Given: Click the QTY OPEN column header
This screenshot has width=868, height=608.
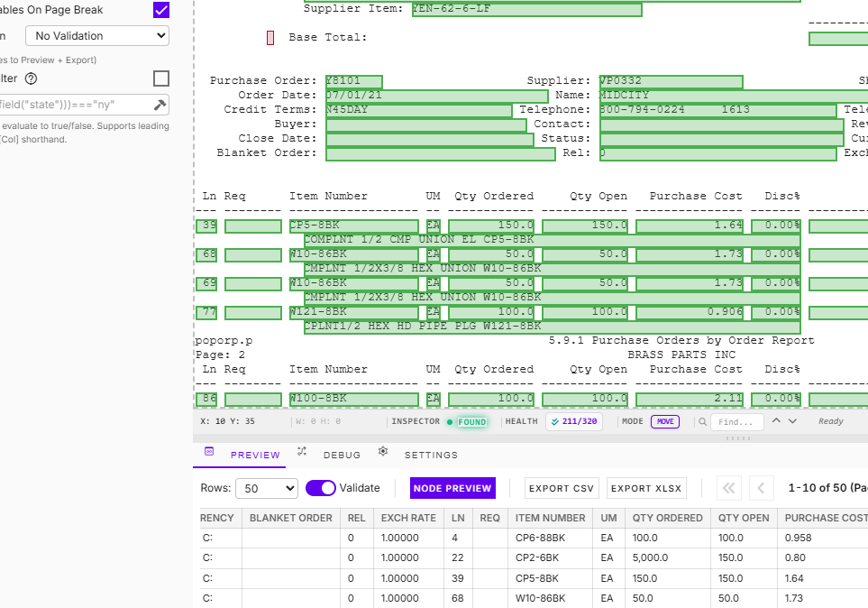Looking at the screenshot, I should [x=744, y=518].
